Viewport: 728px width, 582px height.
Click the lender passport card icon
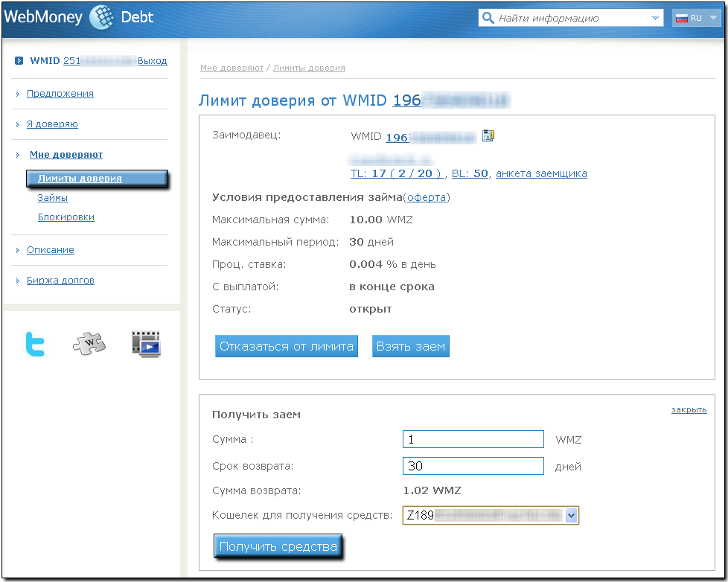point(488,135)
